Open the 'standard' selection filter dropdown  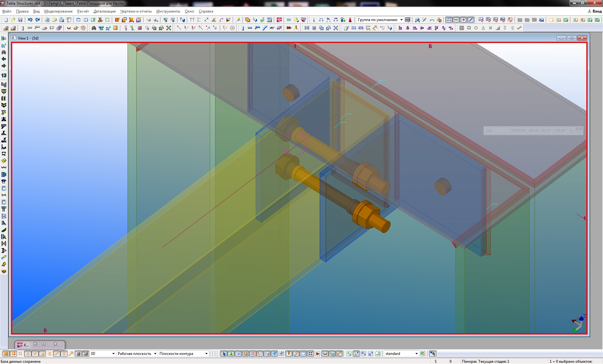pos(416,354)
